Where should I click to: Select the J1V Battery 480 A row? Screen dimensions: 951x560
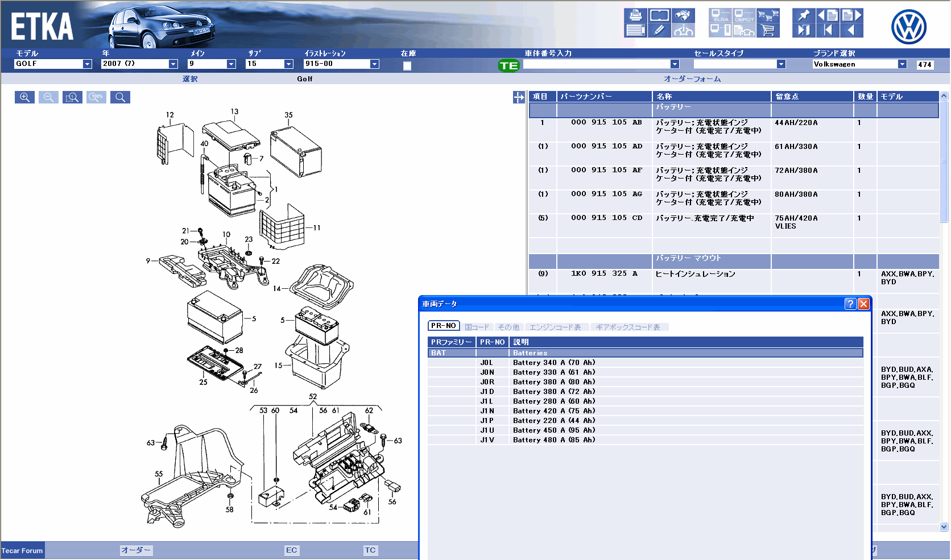(645, 440)
